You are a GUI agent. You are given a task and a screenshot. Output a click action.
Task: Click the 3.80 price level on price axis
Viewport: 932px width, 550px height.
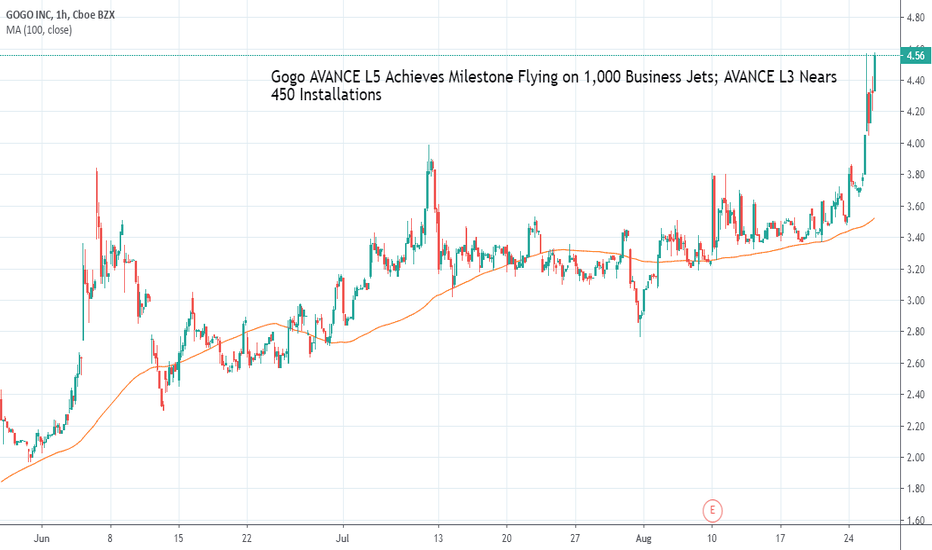click(915, 175)
